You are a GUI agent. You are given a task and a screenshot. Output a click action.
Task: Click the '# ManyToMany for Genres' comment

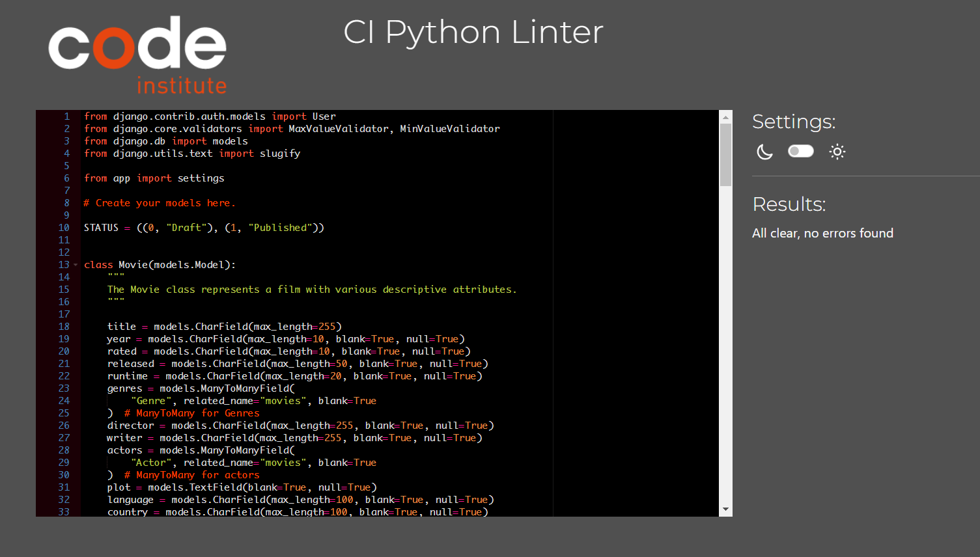click(192, 413)
